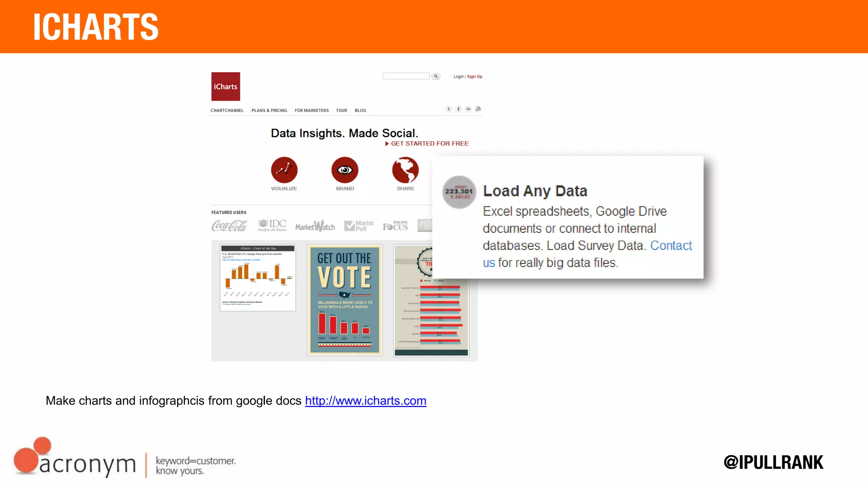The height and width of the screenshot is (488, 868).
Task: Open the http://www.icharts.com hyperlink
Action: pyautogui.click(x=366, y=401)
